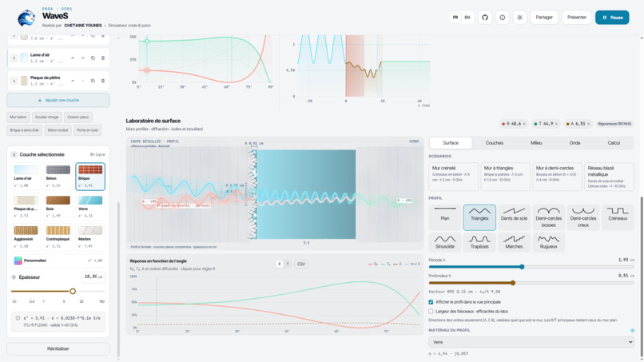644x362 pixels.
Task: Select the Marches profile shape
Action: (x=514, y=242)
